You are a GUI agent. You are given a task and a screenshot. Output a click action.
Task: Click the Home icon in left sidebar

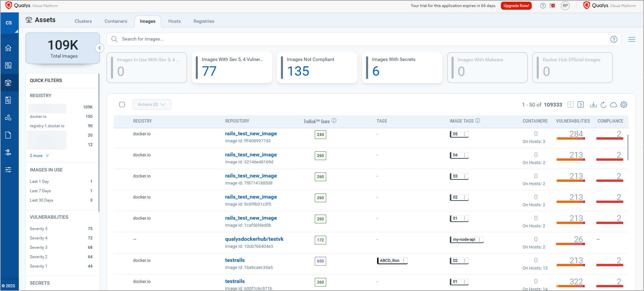pos(8,48)
